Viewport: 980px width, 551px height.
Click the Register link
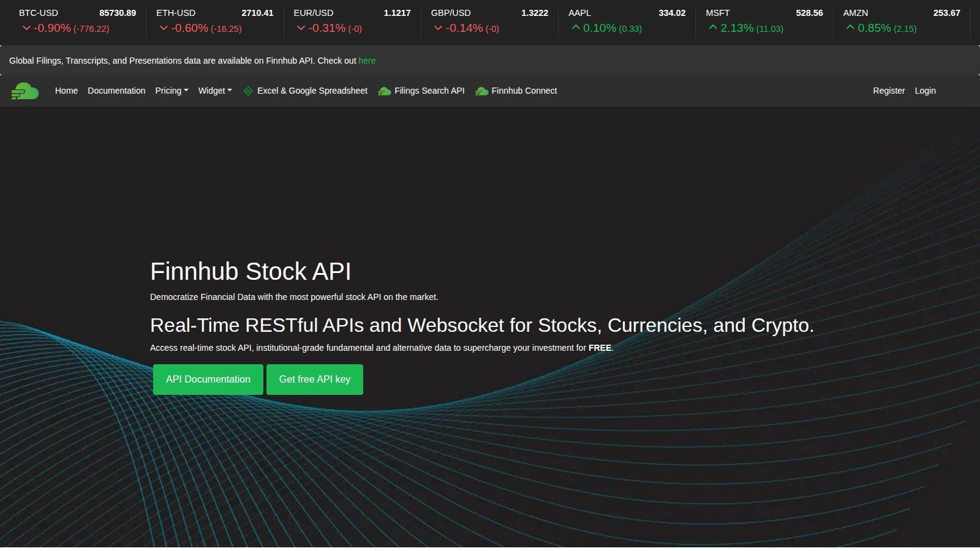[x=889, y=91]
